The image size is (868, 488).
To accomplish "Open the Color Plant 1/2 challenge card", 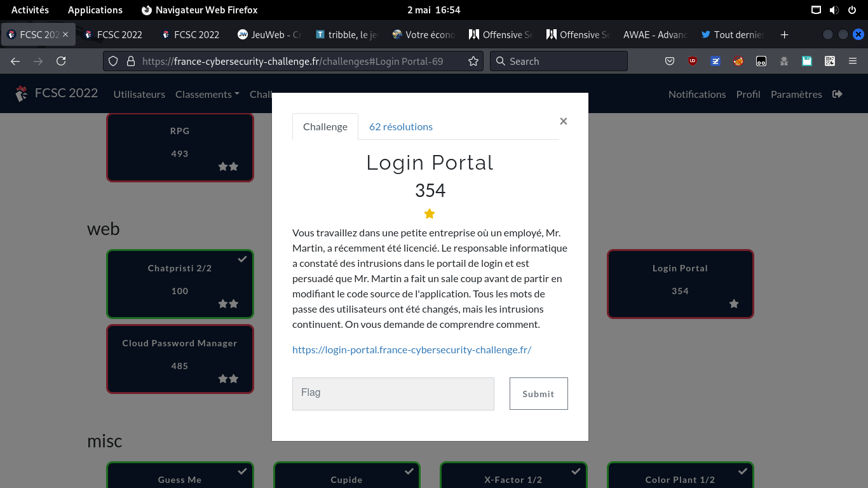I will (681, 475).
